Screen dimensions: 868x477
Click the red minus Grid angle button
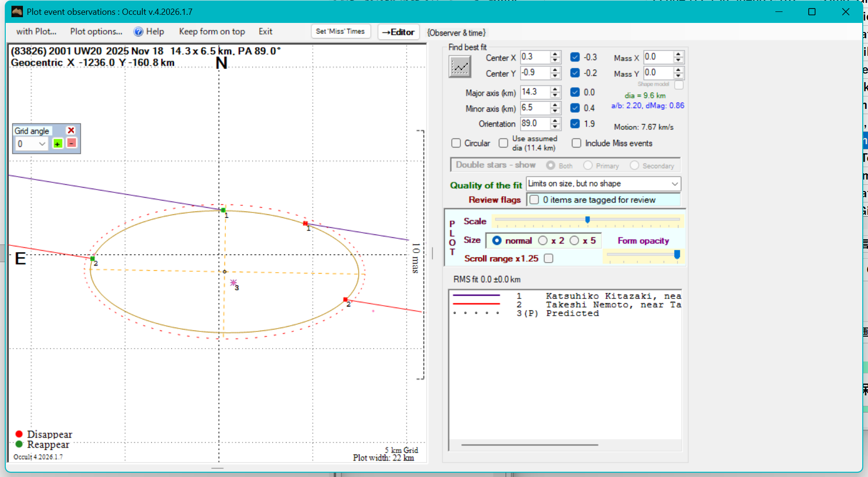point(72,143)
